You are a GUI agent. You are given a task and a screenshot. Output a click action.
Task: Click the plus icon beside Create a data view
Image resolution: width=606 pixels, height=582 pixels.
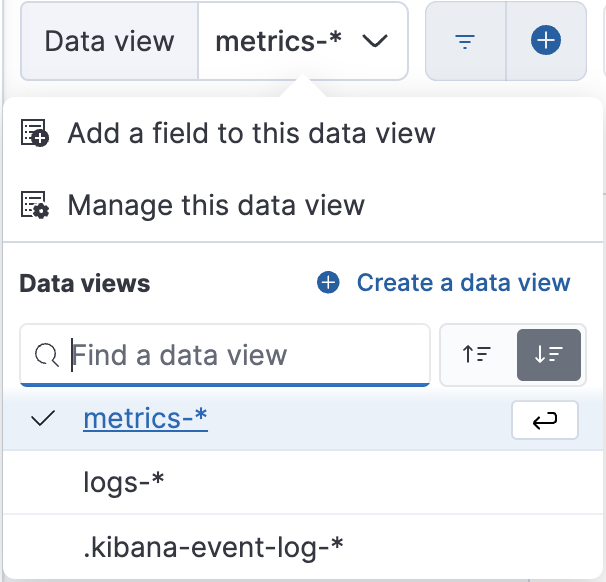(x=328, y=282)
